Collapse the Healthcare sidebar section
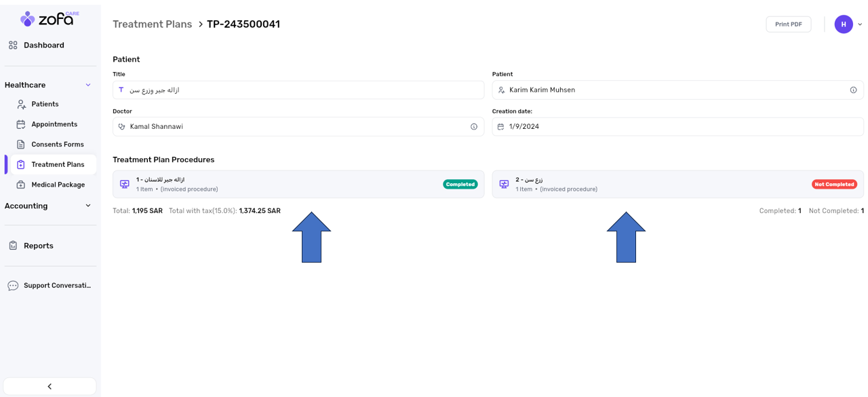The height and width of the screenshot is (397, 868). tap(88, 85)
